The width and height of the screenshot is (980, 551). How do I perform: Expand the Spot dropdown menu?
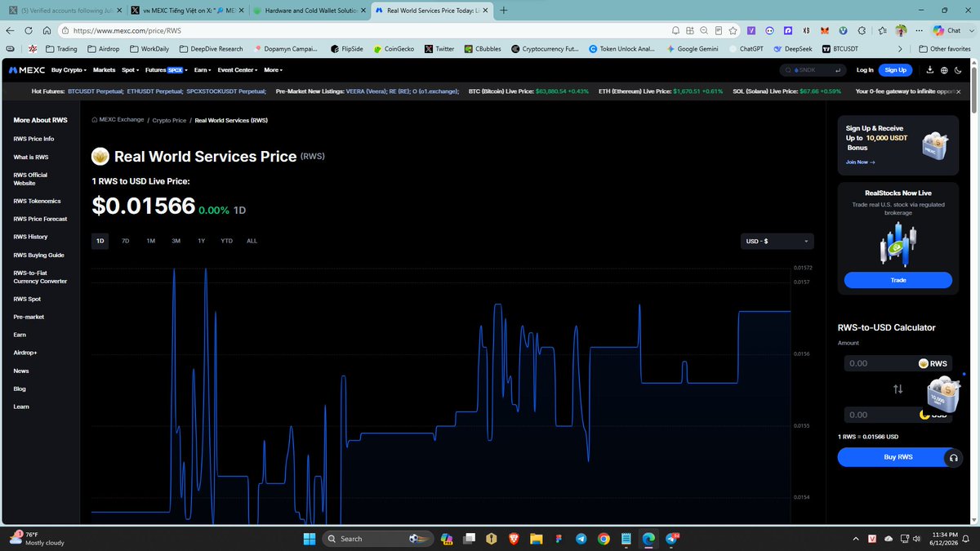(131, 70)
